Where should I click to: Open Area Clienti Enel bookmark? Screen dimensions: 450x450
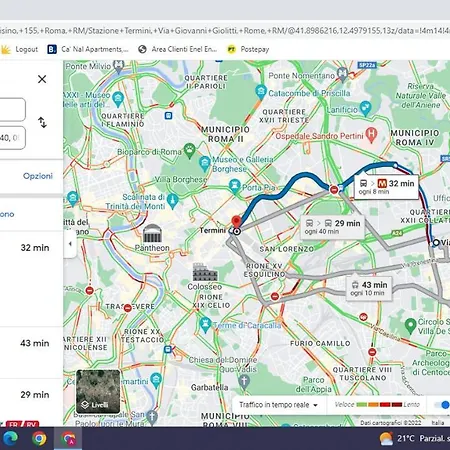click(x=178, y=49)
